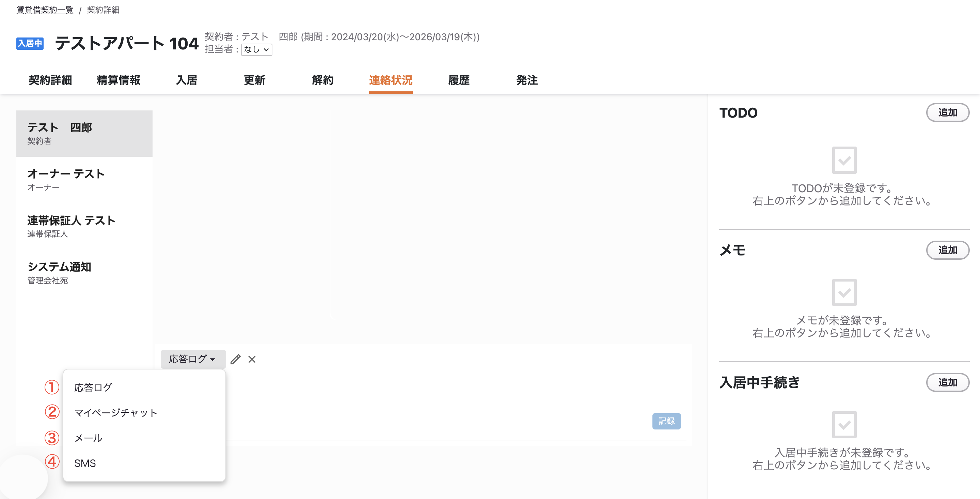This screenshot has height=499, width=980.
Task: Click the 記録 button
Action: 666,421
